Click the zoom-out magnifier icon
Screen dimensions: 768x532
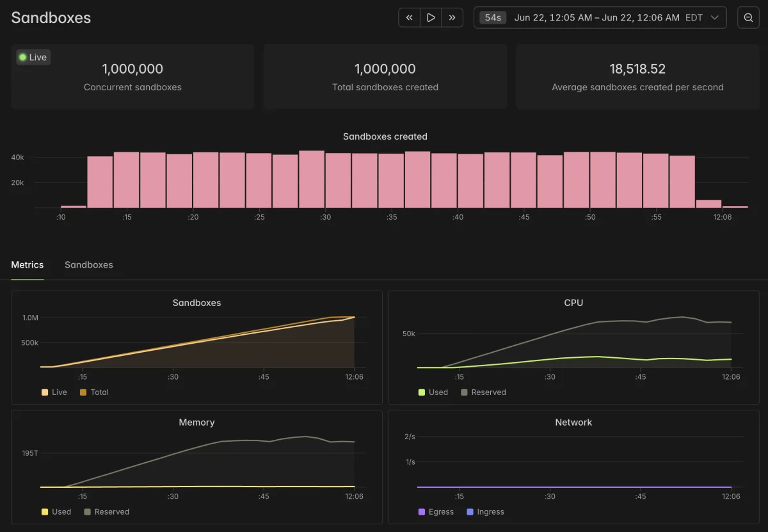[x=748, y=18]
